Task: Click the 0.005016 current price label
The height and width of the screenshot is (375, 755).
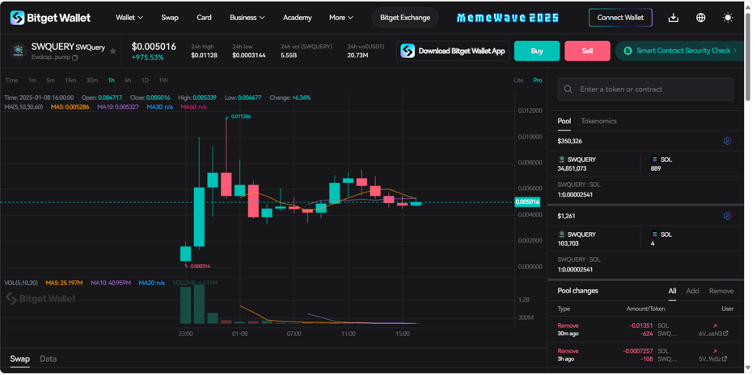Action: pyautogui.click(x=527, y=202)
